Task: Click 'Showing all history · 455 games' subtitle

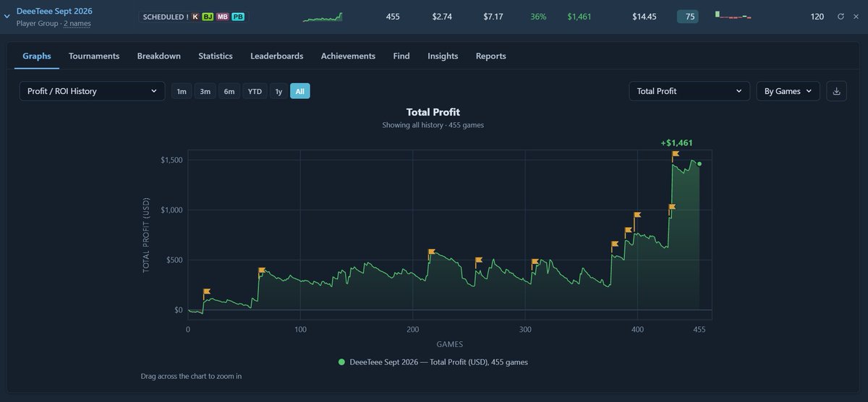Action: click(x=433, y=125)
